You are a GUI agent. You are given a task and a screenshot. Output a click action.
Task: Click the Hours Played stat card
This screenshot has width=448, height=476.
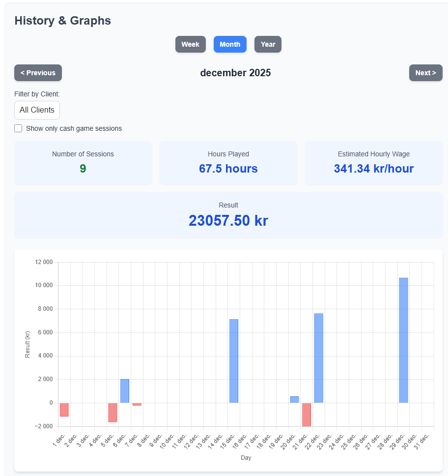tap(228, 163)
